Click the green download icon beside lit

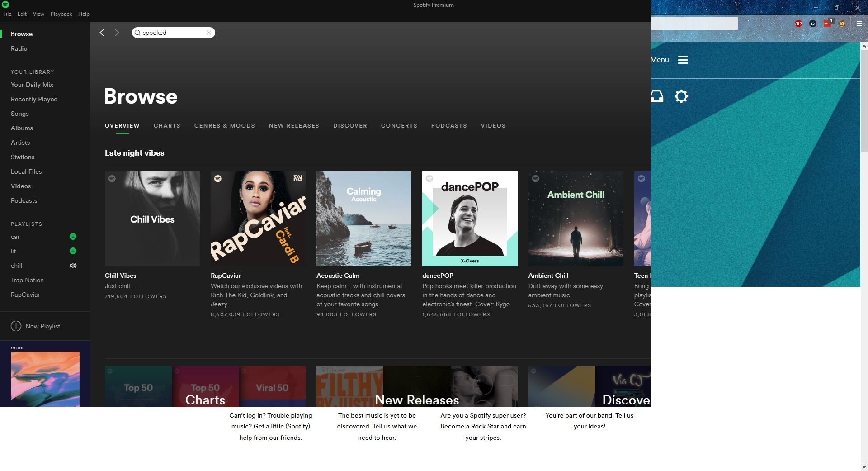pos(73,251)
